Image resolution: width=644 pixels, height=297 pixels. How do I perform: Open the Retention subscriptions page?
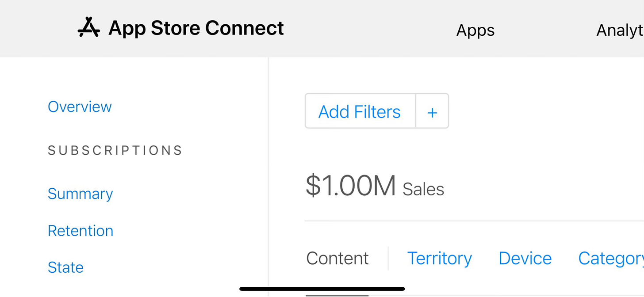[80, 231]
